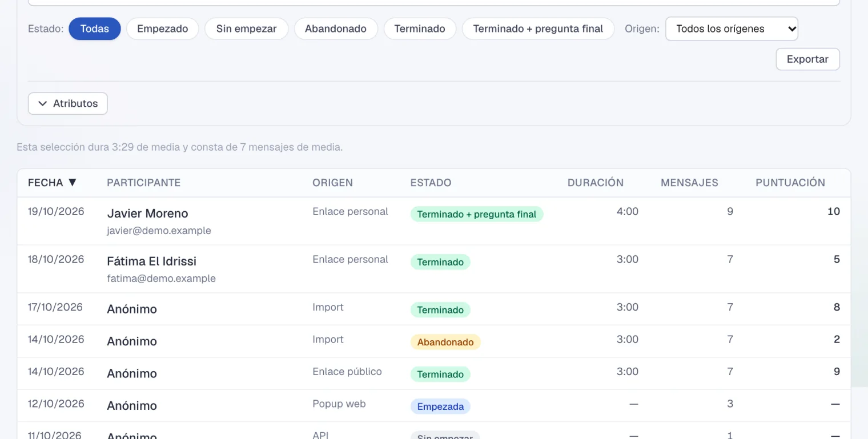
Task: Click the Abandonado status badge
Action: [445, 342]
